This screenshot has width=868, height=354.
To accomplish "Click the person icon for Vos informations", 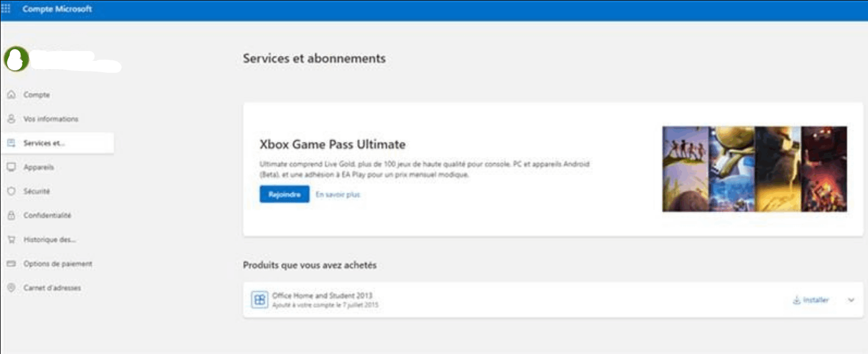I will tap(11, 119).
